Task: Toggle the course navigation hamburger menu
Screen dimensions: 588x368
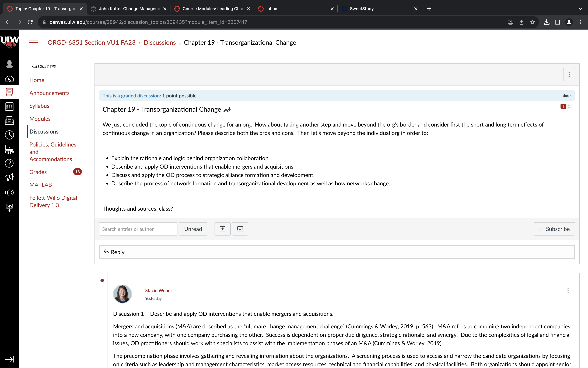Action: pos(34,43)
